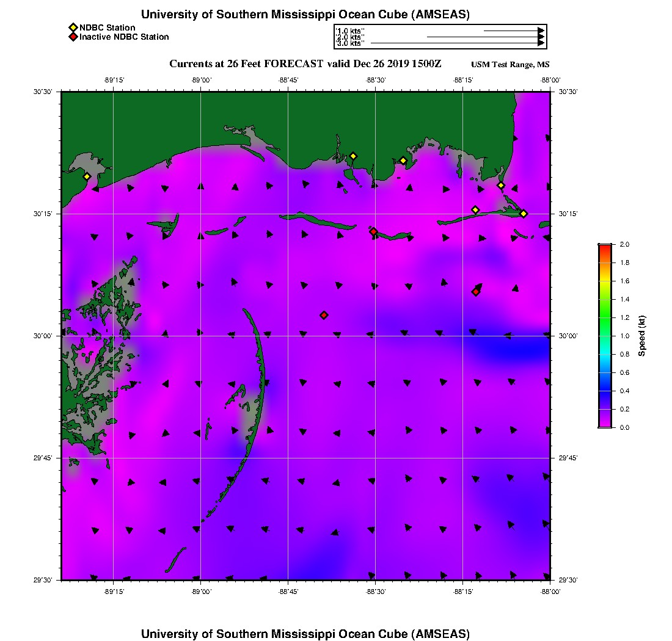672x641 pixels.
Task: Click the "Speed (kt)" color bar label
Action: click(641, 336)
